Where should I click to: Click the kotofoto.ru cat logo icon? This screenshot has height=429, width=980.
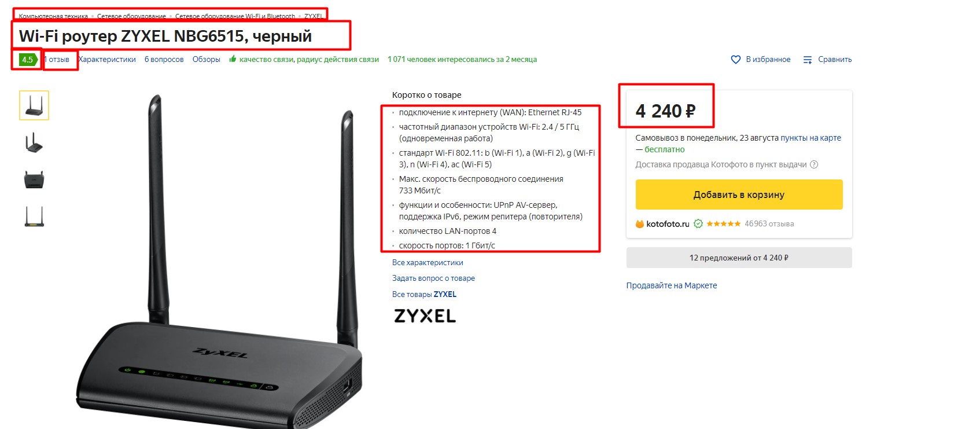640,224
